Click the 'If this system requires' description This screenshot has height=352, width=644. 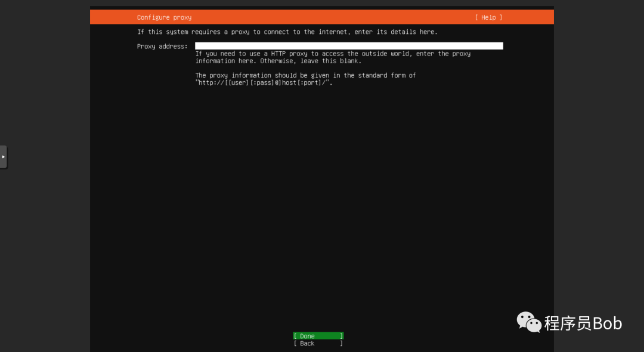click(x=287, y=32)
